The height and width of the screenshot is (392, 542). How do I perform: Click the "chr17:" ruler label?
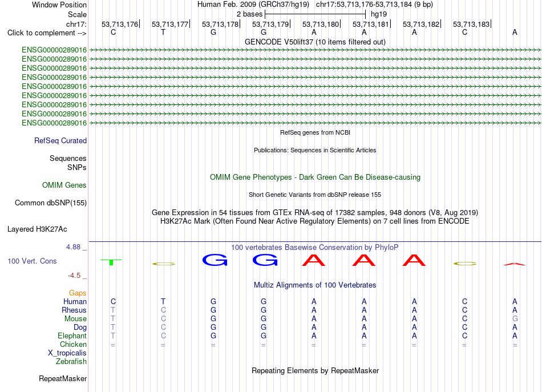click(76, 24)
